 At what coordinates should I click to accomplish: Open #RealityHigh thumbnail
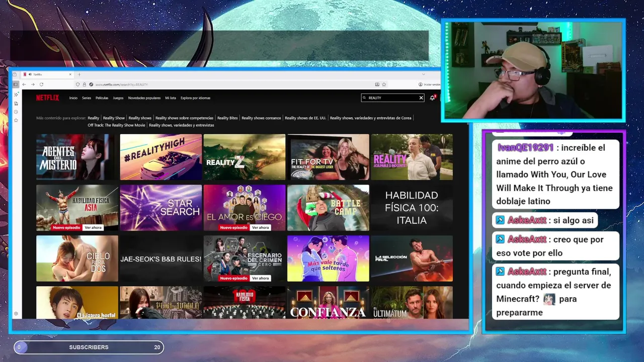[161, 157]
